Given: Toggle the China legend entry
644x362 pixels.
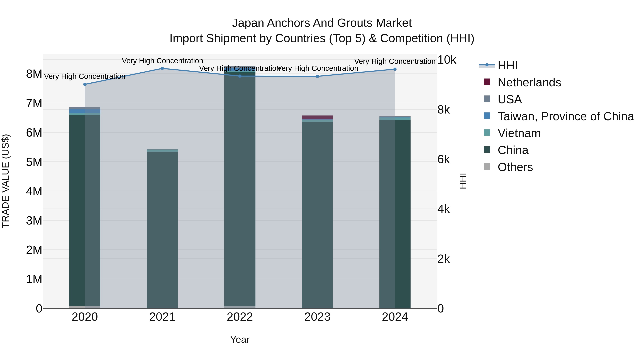Looking at the screenshot, I should click(506, 150).
